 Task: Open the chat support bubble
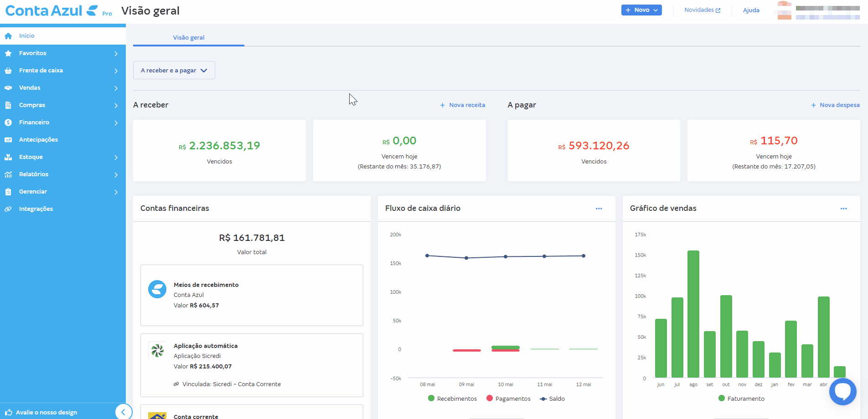pos(842,391)
